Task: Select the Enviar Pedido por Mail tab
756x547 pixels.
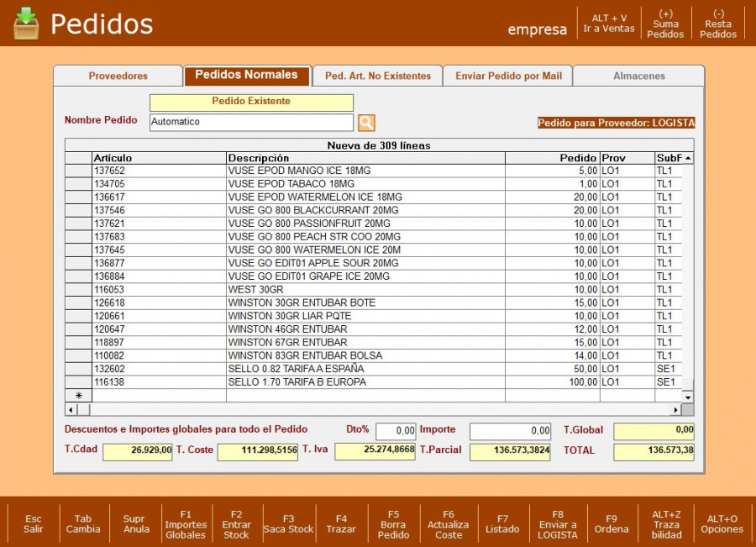Action: (x=508, y=76)
